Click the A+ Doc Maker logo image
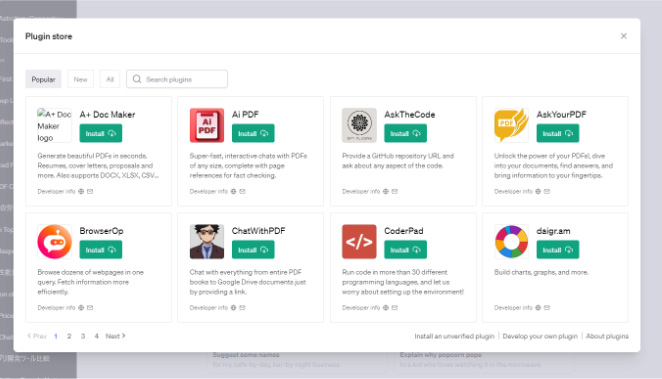This screenshot has height=379, width=662. point(54,125)
